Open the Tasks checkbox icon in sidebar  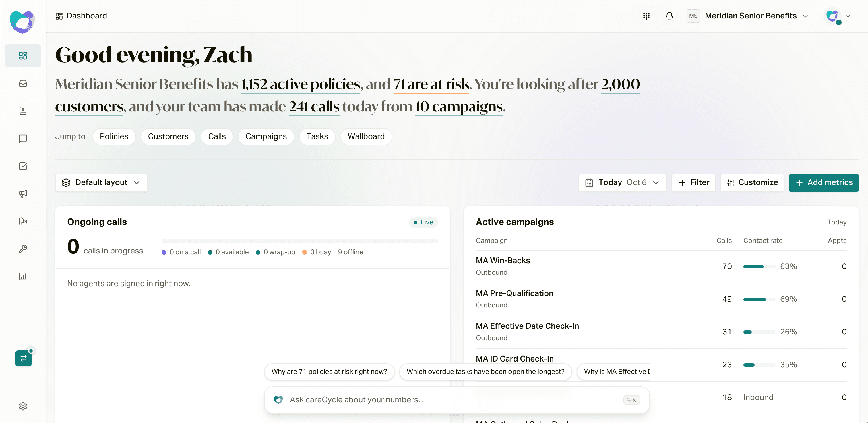coord(23,166)
